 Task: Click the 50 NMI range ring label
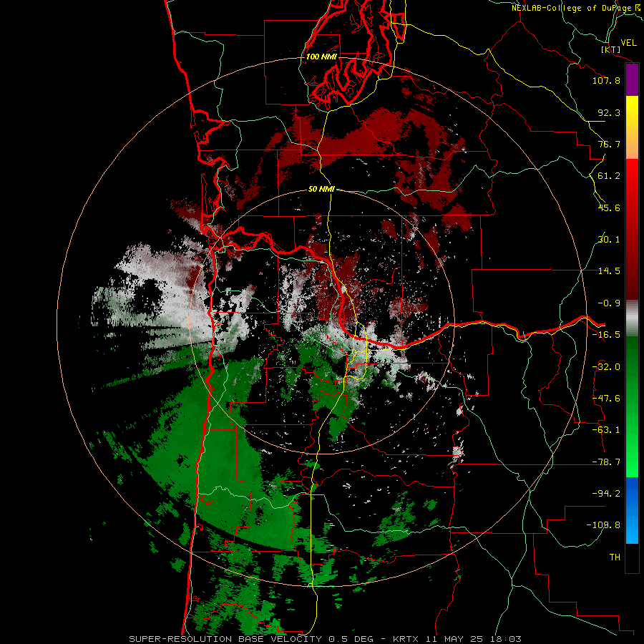321,189
